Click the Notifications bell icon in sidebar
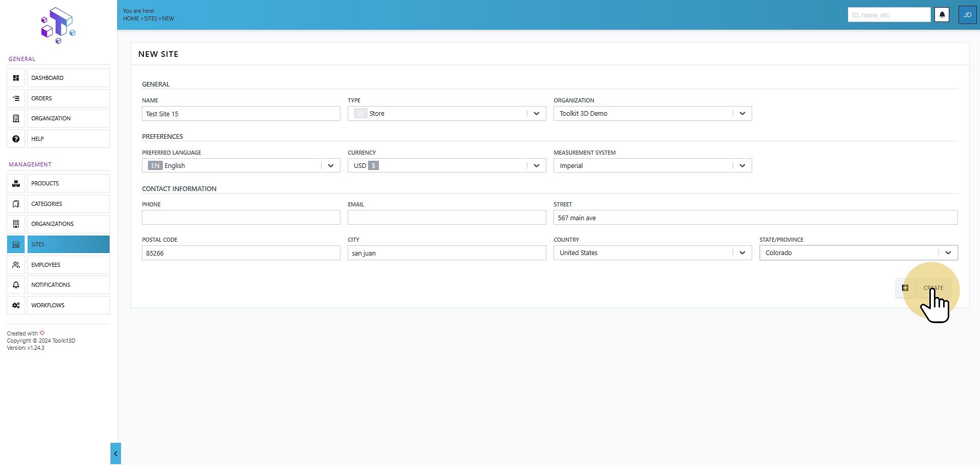Viewport: 980px width, 465px height. 16,285
